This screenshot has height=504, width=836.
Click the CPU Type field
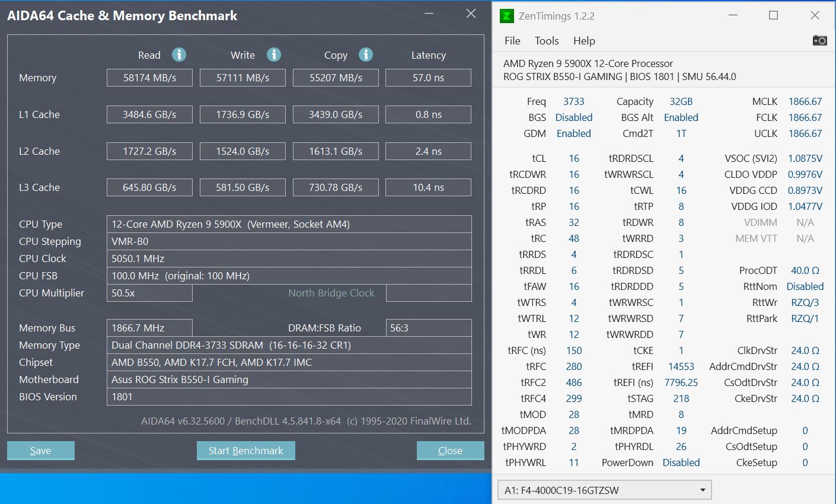pos(289,224)
